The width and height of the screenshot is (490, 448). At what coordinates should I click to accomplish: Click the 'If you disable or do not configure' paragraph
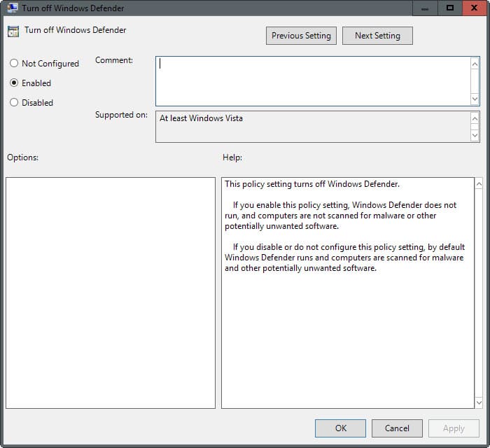pyautogui.click(x=344, y=258)
